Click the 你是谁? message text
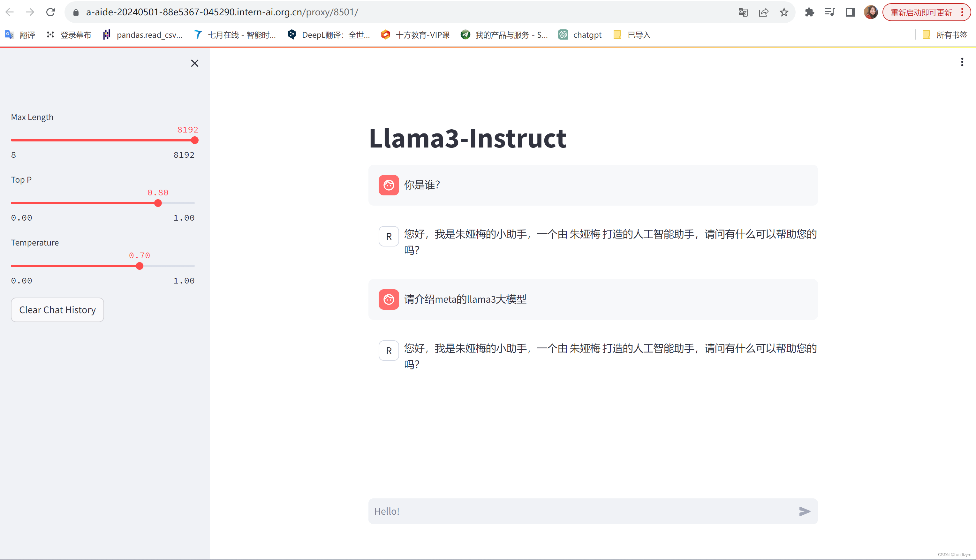Screen dimensions: 976x560 422,185
